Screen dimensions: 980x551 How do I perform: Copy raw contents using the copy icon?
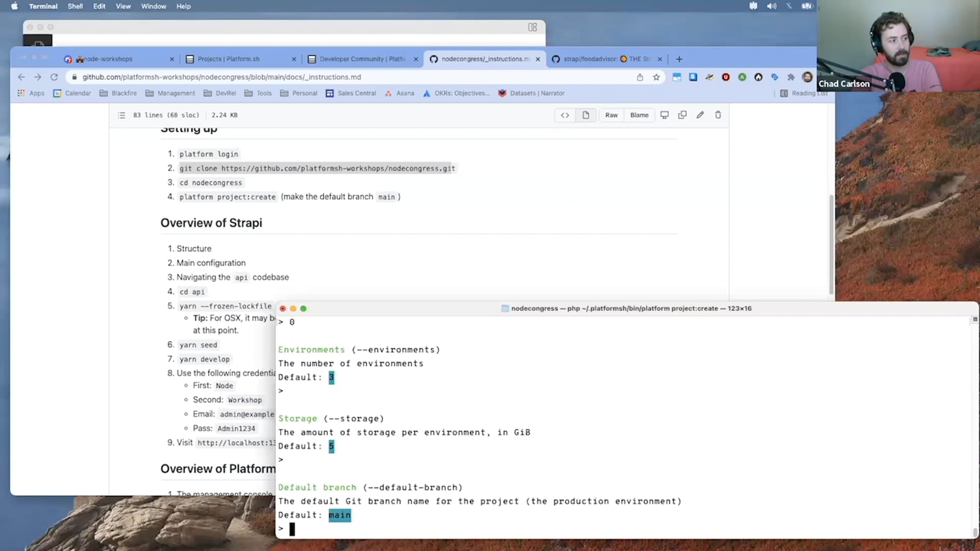pyautogui.click(x=682, y=115)
